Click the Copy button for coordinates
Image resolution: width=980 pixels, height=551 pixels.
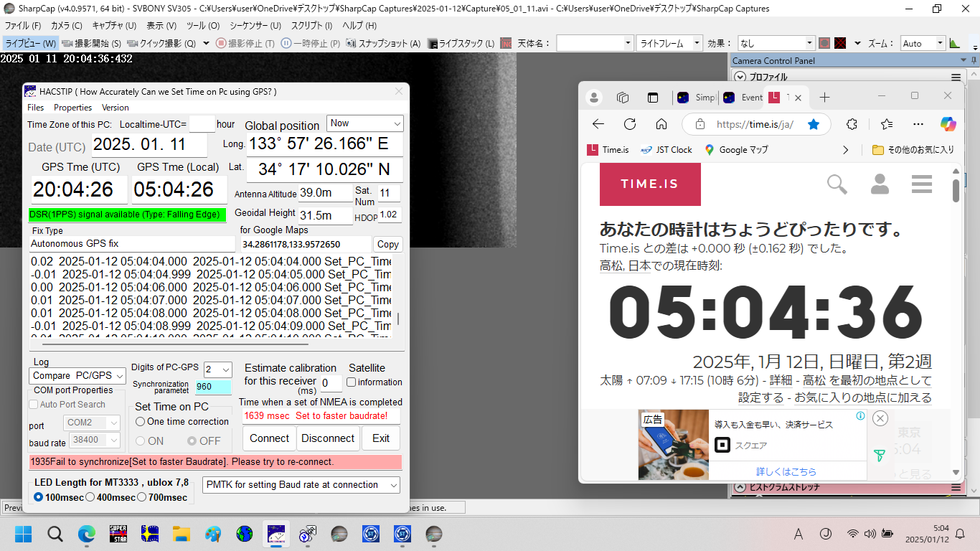[x=387, y=244]
